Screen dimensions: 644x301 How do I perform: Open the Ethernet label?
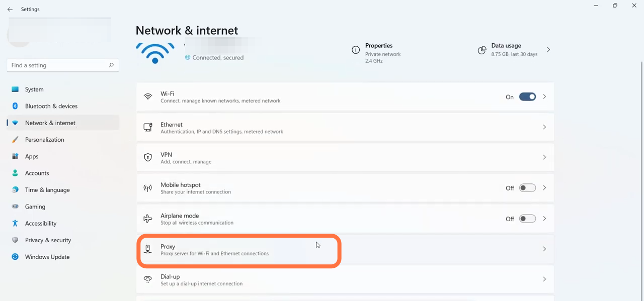click(x=172, y=124)
